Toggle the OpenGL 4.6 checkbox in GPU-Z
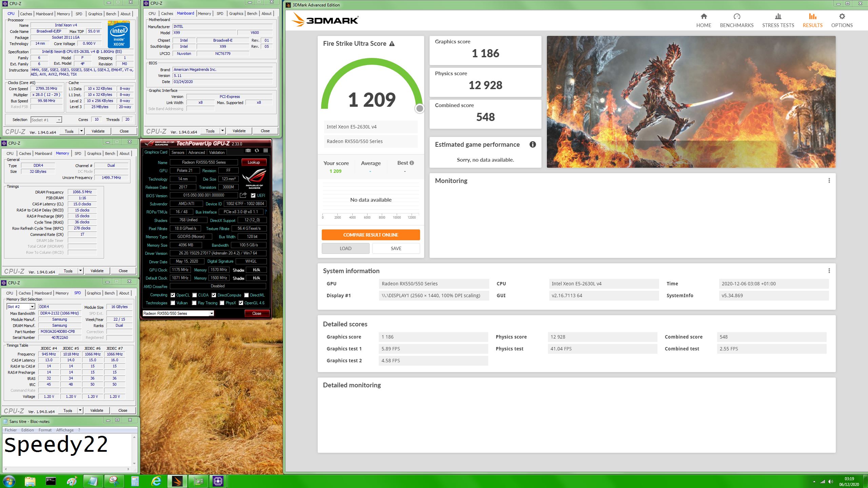The image size is (868, 488). pos(241,303)
